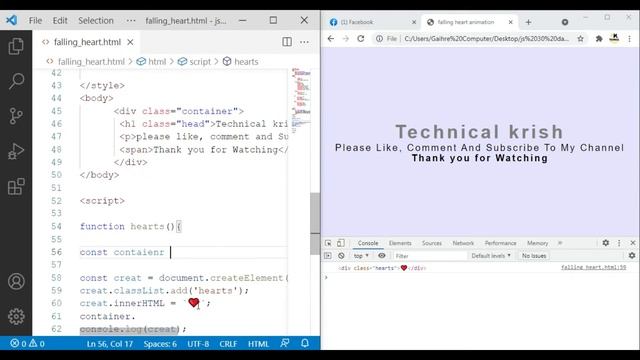Viewport: 640px width, 360px height.
Task: Open Run and Debug view
Action: point(16,151)
